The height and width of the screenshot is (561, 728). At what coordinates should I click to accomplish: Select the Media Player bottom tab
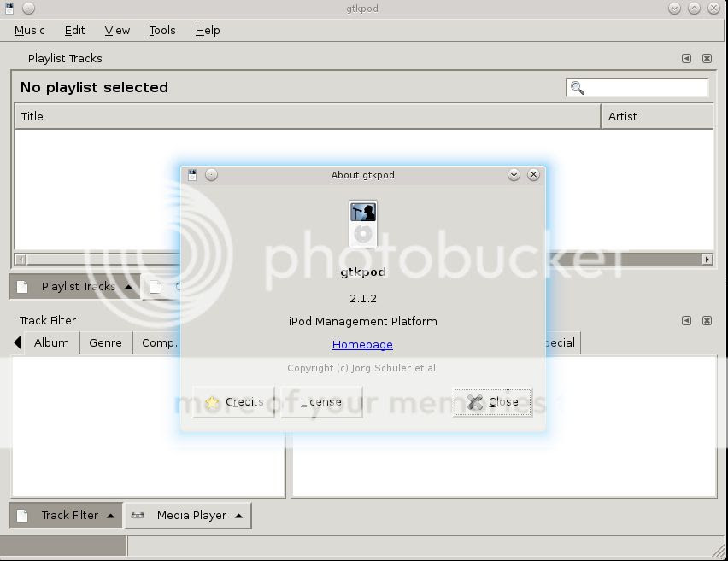(x=188, y=516)
